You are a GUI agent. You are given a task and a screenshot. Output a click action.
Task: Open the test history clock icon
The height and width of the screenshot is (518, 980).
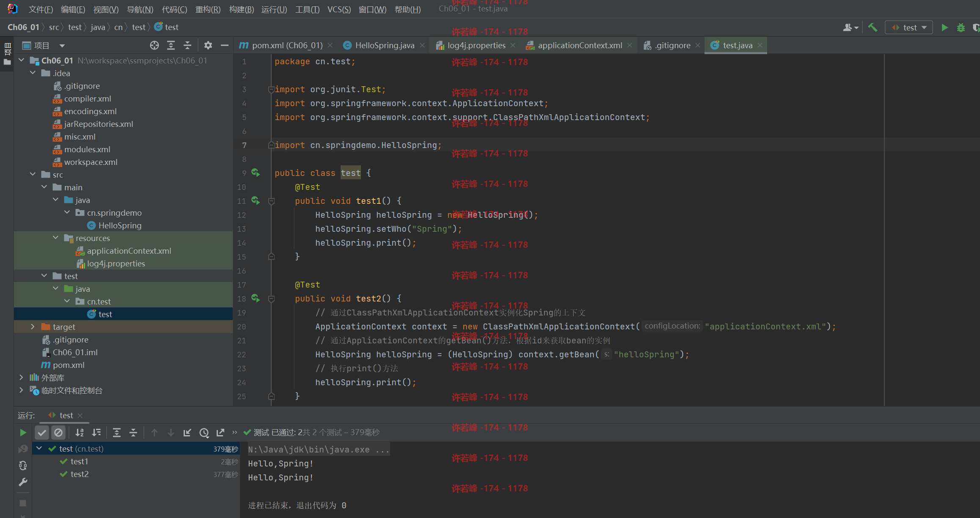(204, 433)
